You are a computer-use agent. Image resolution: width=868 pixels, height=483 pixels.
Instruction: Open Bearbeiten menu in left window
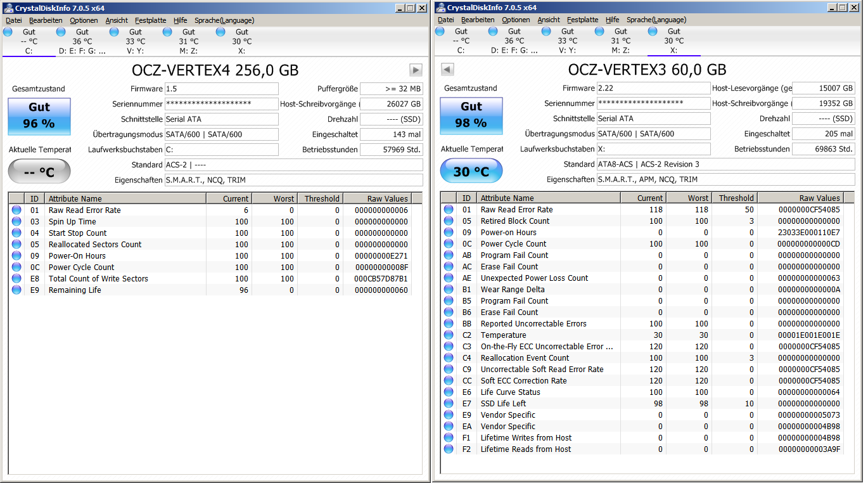coord(46,20)
